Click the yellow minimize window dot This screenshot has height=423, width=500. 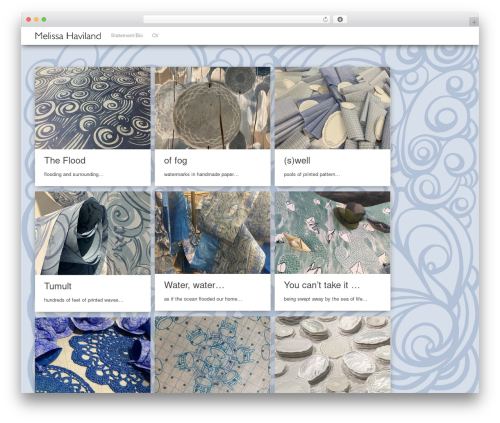pos(36,20)
